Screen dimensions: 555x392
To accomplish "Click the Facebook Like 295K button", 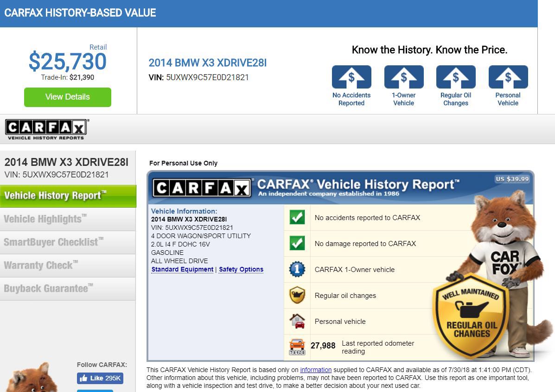I will point(100,378).
